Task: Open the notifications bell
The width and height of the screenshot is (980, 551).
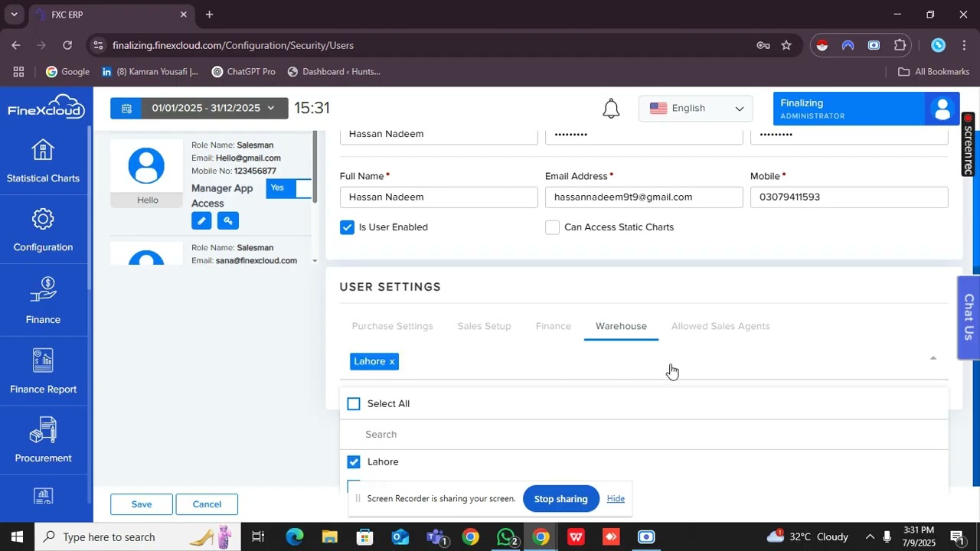Action: (611, 109)
